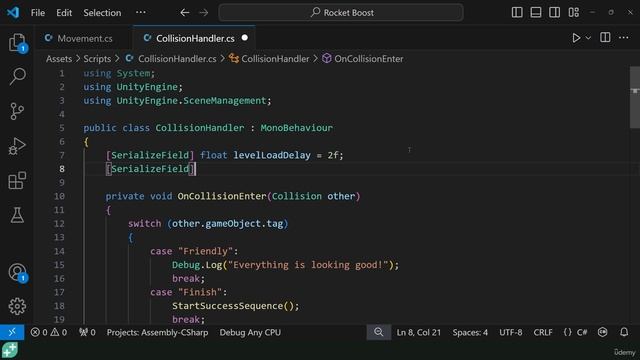
Task: Click line number 8 in gutter
Action: click(x=62, y=169)
